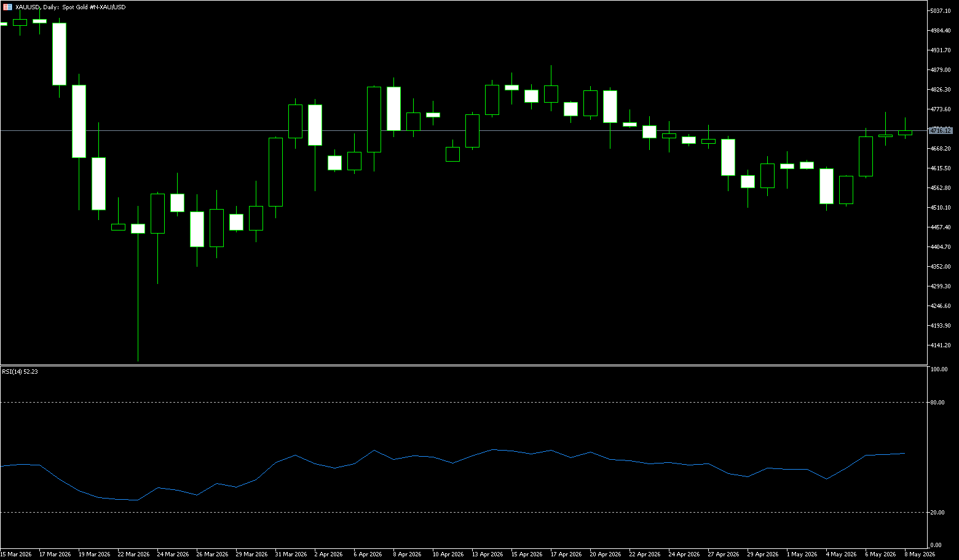Click the RSI 100.00 scale label
The image size is (959, 560).
point(939,369)
